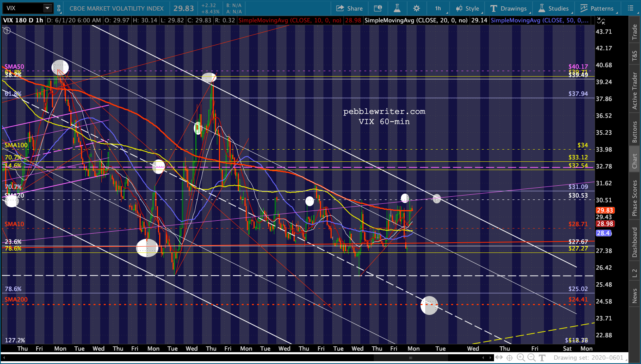The height and width of the screenshot is (364, 641).
Task: Open the Drawings menu
Action: click(509, 8)
